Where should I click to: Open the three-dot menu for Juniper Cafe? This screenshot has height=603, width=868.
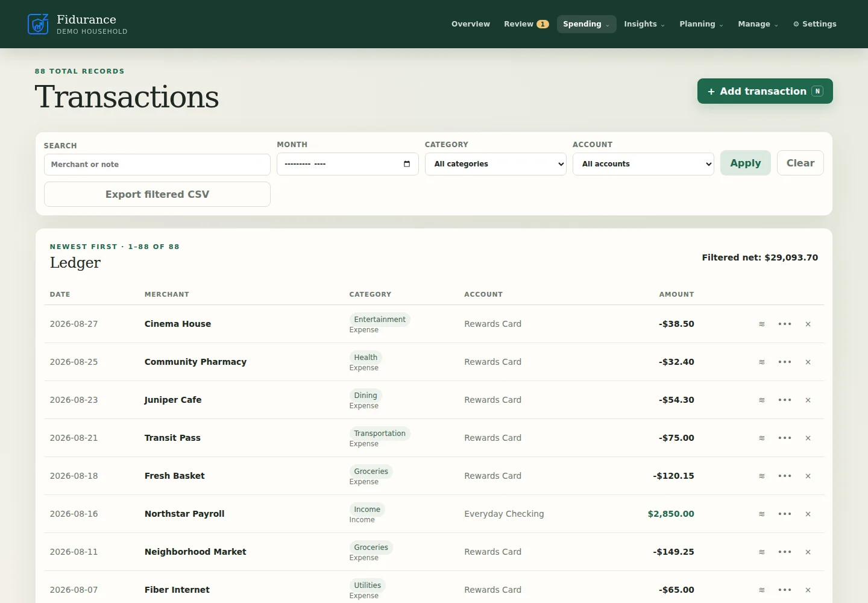point(785,400)
